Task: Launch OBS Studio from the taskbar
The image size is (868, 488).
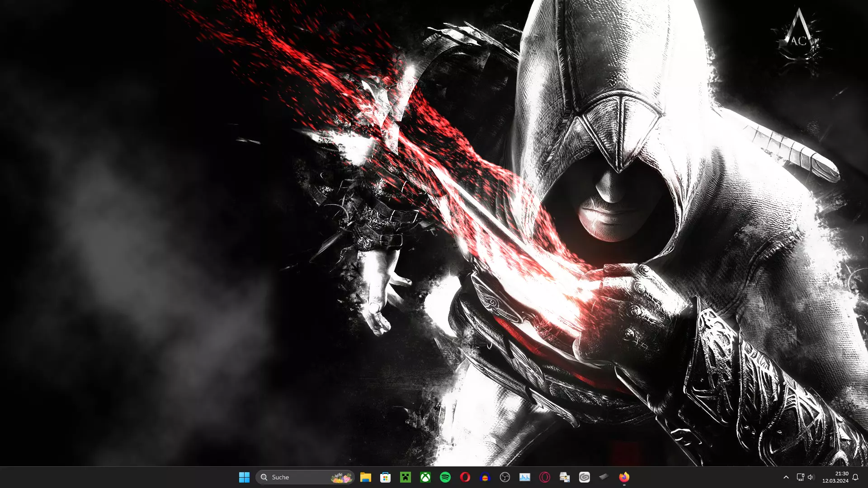Action: 505,477
